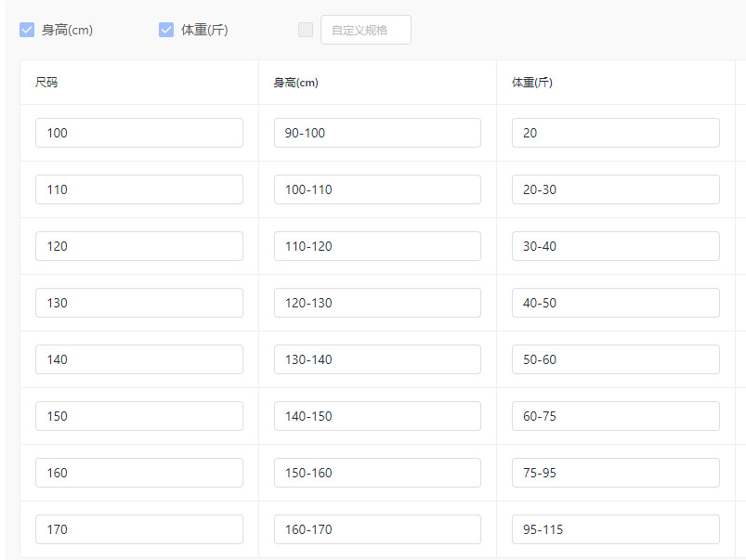The width and height of the screenshot is (746, 560).
Task: Uncheck the 身高(cm) checkbox
Action: pyautogui.click(x=27, y=30)
